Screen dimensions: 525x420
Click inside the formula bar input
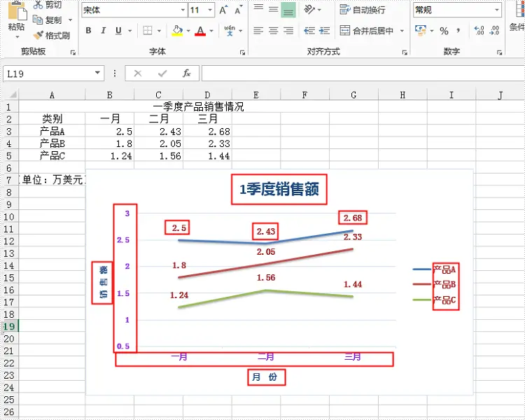[x=363, y=73]
